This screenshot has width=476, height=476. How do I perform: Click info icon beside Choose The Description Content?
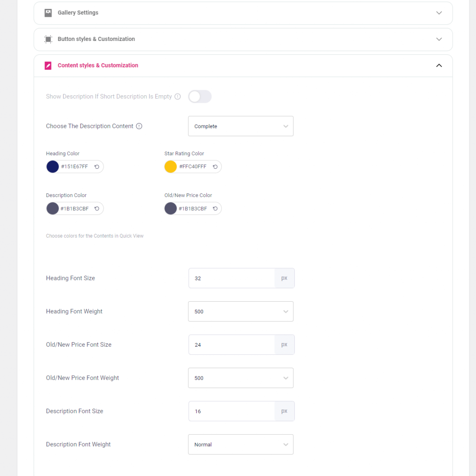(139, 126)
